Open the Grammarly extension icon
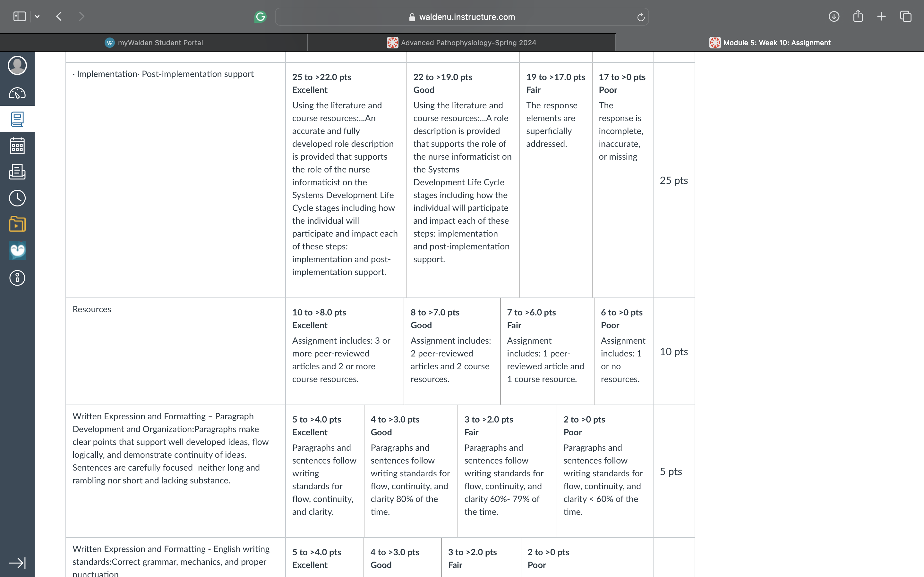This screenshot has height=577, width=924. pyautogui.click(x=261, y=17)
